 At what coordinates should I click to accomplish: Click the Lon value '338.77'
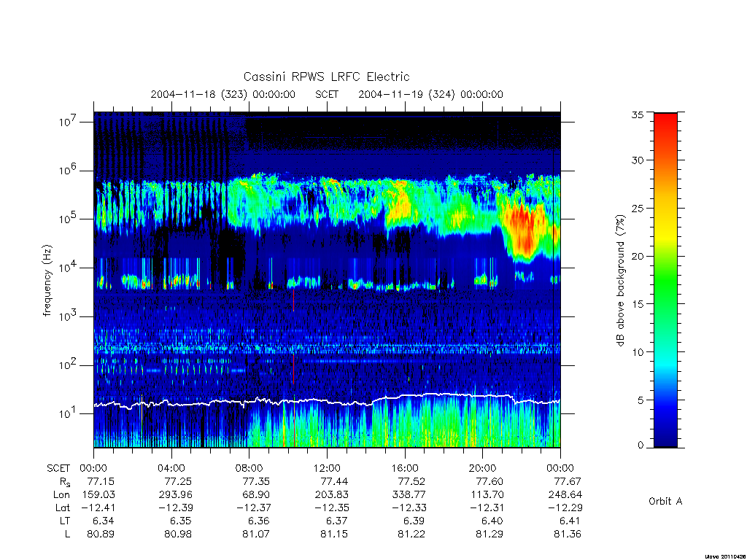point(409,495)
